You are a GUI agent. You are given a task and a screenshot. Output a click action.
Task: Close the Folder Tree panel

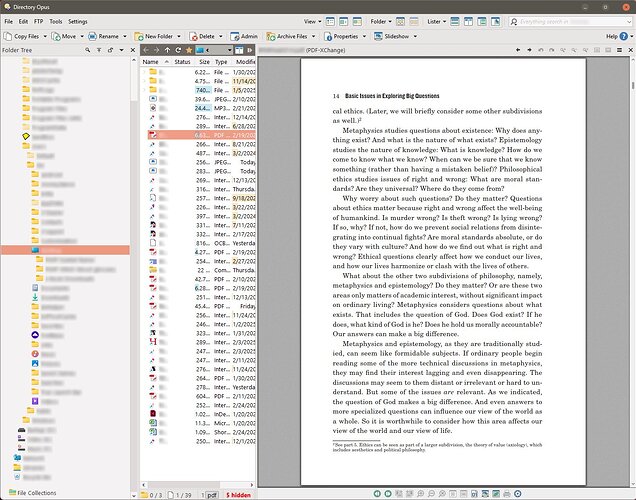133,50
